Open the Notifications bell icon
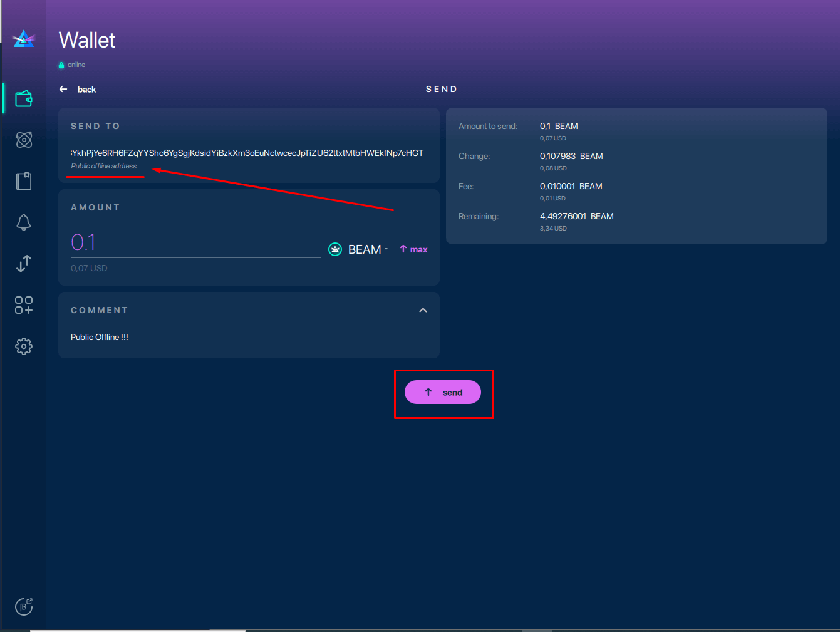840x632 pixels. pyautogui.click(x=24, y=222)
